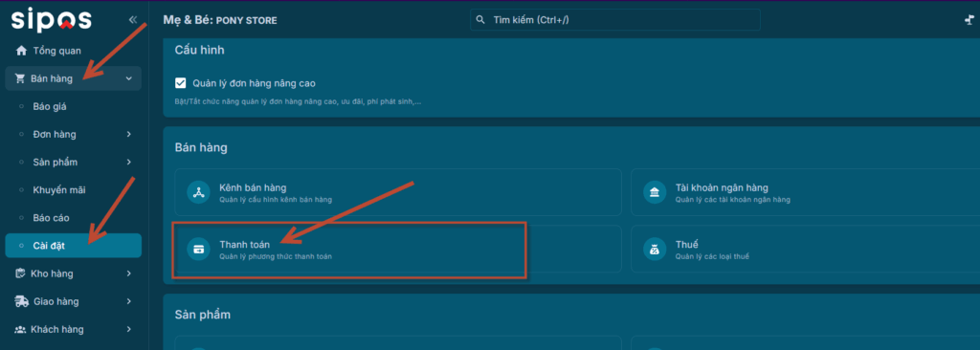980x350 pixels.
Task: Click the Tổng quan home icon
Action: 21,51
